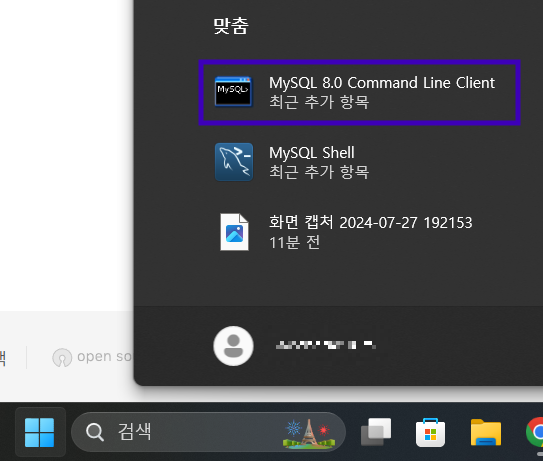Viewport: 543px width, 461px height.
Task: Open the MySQL 8.0 Command Line Client icon
Action: pos(233,92)
